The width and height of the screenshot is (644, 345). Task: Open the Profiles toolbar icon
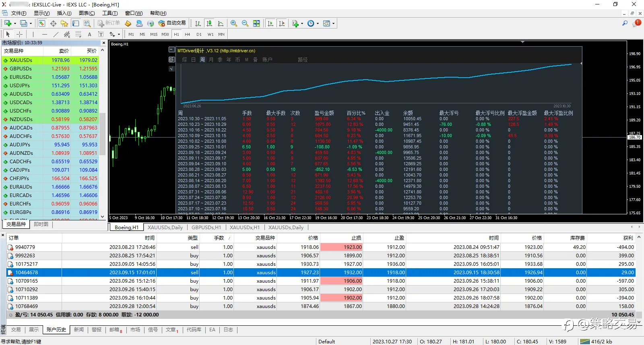pyautogui.click(x=24, y=23)
